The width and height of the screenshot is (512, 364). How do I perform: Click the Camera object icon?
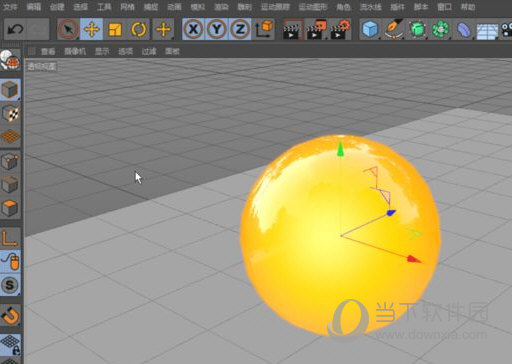click(507, 29)
